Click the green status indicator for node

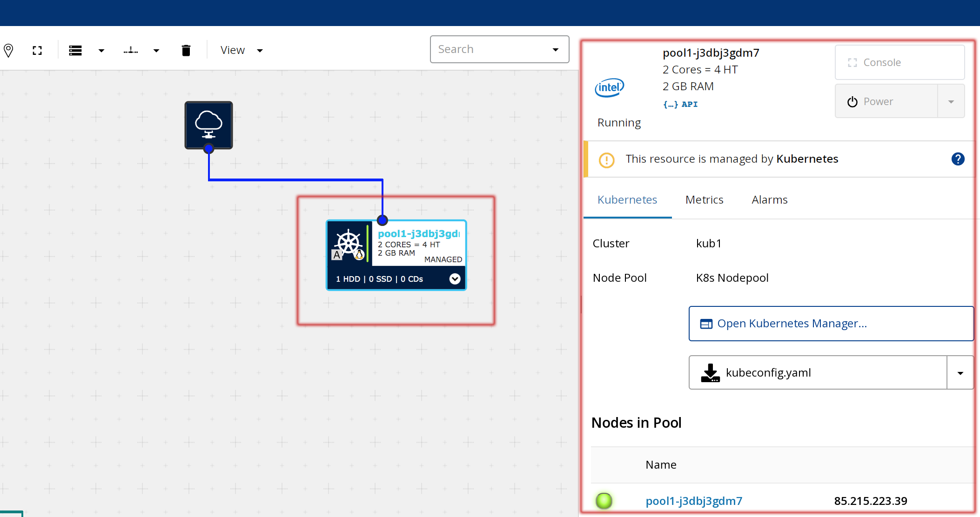(604, 501)
